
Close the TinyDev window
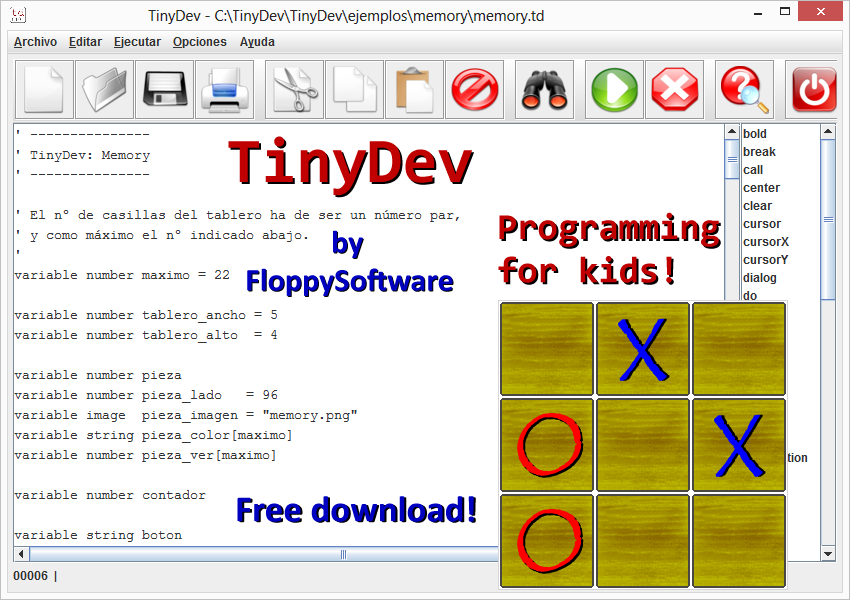(820, 12)
